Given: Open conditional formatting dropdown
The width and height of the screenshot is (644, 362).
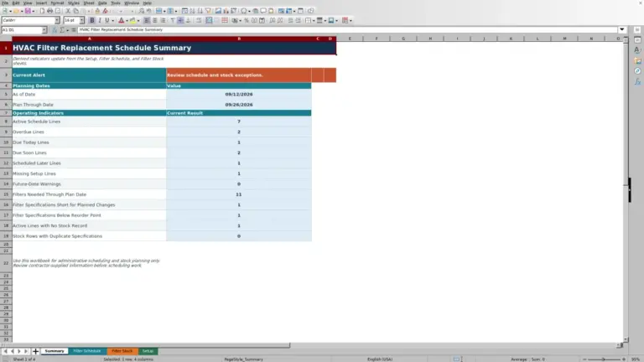Looking at the screenshot, I should 351,20.
